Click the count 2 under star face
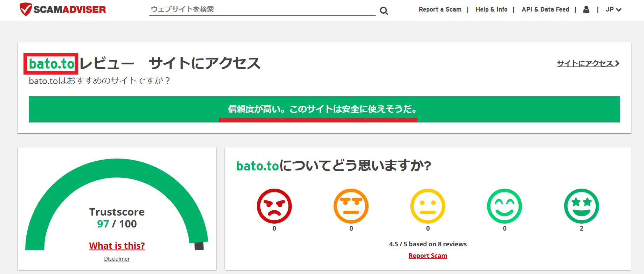The width and height of the screenshot is (644, 274). 582,229
